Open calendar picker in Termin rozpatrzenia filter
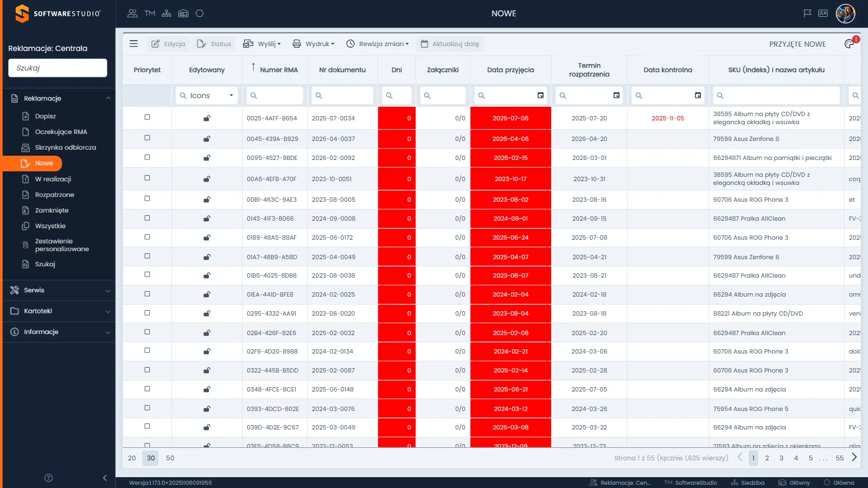Screen dimensions: 868x488 [x=616, y=95]
